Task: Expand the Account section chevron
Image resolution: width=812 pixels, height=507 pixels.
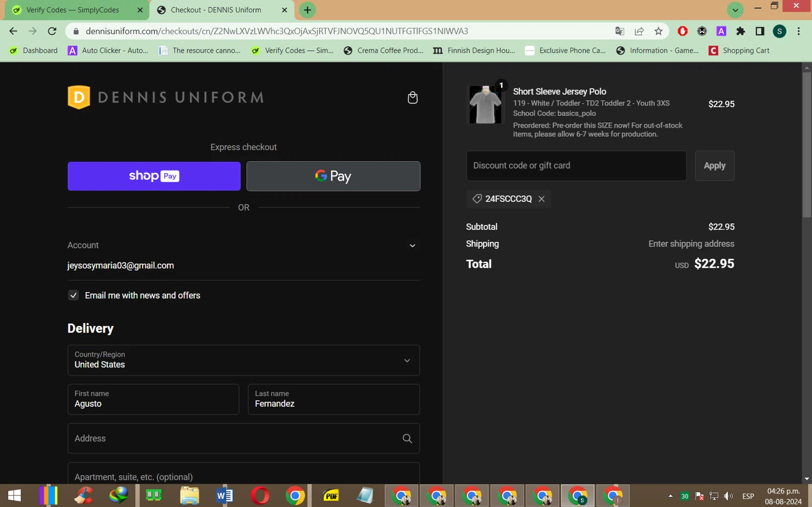Action: point(412,246)
